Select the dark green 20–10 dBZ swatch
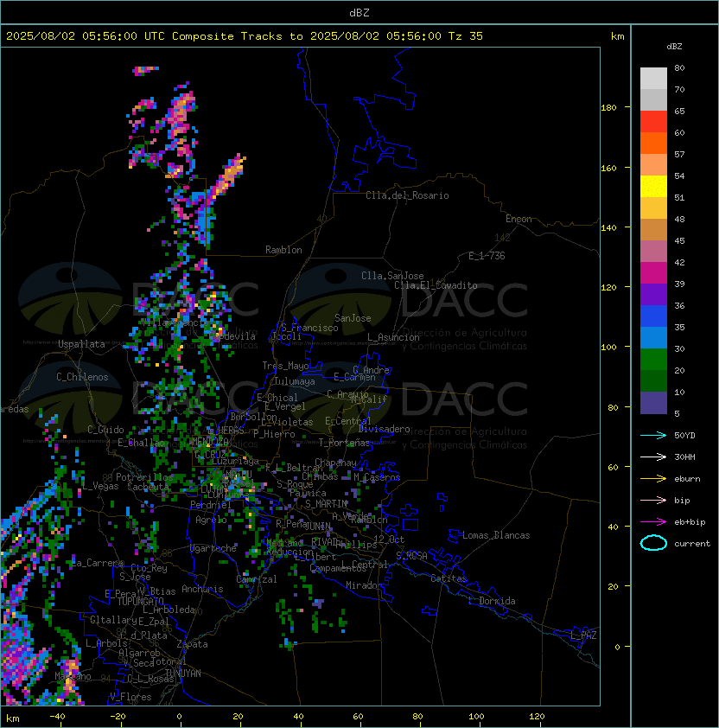The image size is (719, 728). coord(653,380)
